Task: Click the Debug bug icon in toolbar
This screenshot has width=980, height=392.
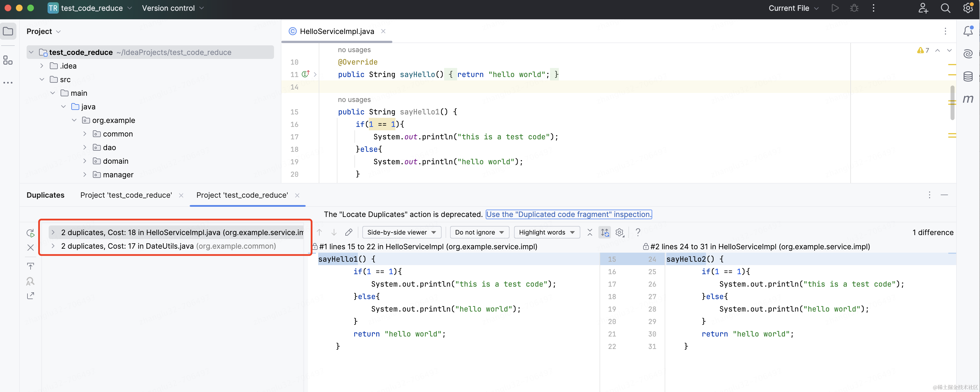Action: coord(854,8)
